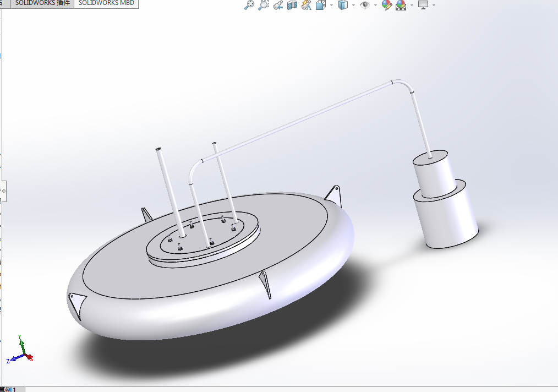Viewport: 558px width, 392px height.
Task: Click the Zoom to Fit icon
Action: click(249, 5)
